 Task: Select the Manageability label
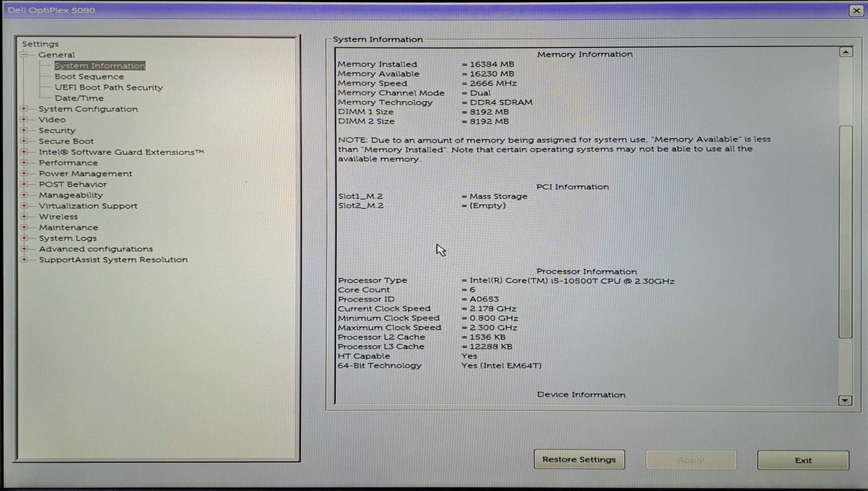(x=71, y=195)
